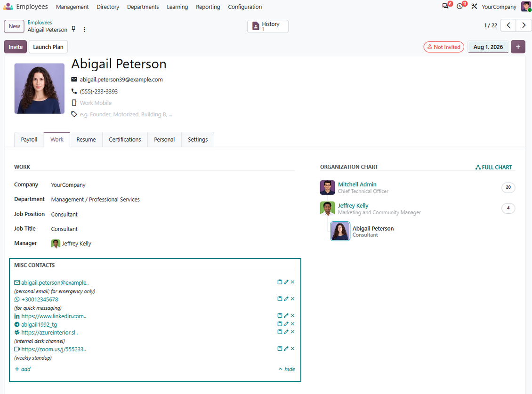Add a new misc contact
This screenshot has width=532, height=394.
[23, 369]
